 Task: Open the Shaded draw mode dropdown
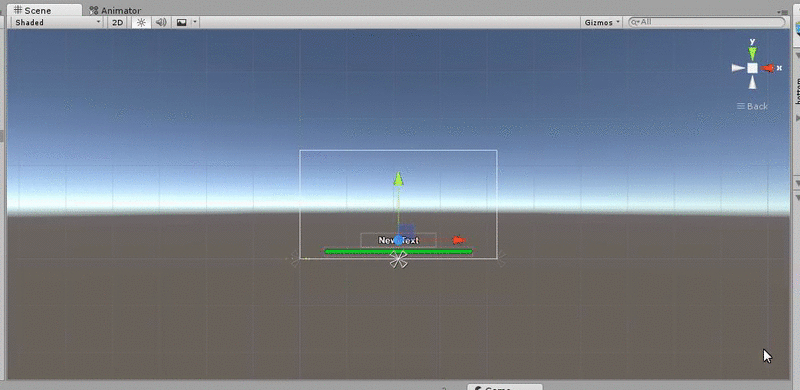coord(57,22)
